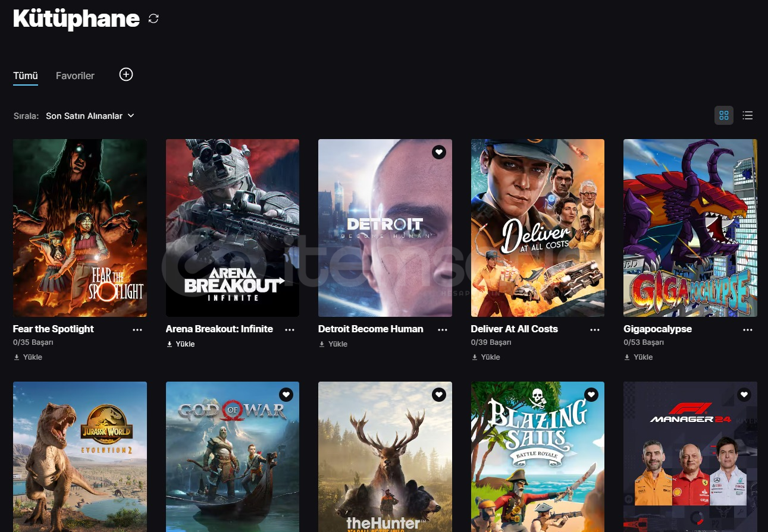The image size is (768, 532).
Task: Click the "Detroit Become Human" title text
Action: [371, 329]
